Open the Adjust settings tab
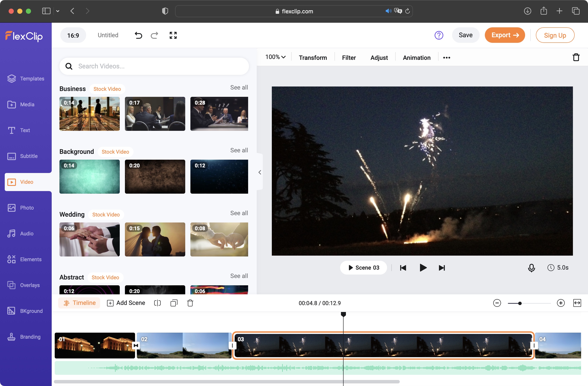 379,57
